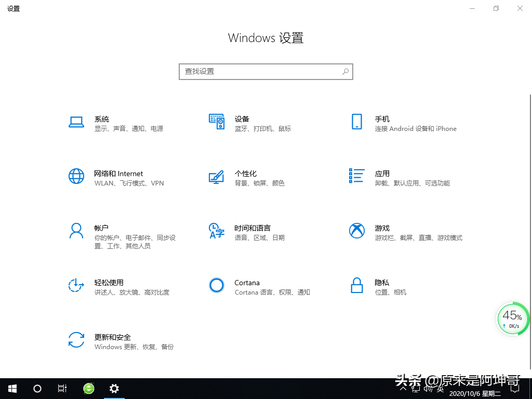
Task: Click the 轻松使用 dashed clock icon
Action: pyautogui.click(x=76, y=285)
